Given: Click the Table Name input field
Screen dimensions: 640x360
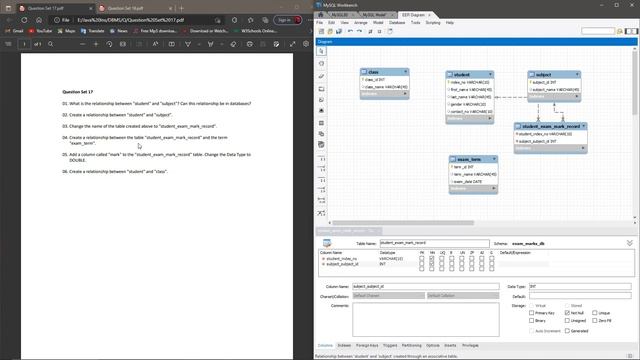Looking at the screenshot, I should click(x=434, y=243).
